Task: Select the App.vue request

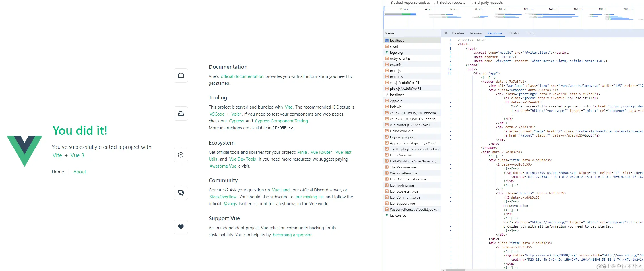Action: (412, 101)
